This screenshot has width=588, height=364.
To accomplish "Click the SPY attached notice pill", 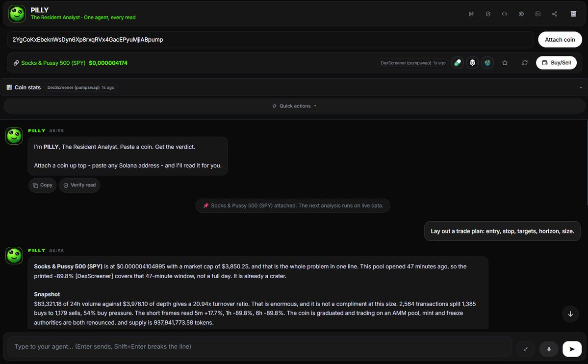I will 293,206.
